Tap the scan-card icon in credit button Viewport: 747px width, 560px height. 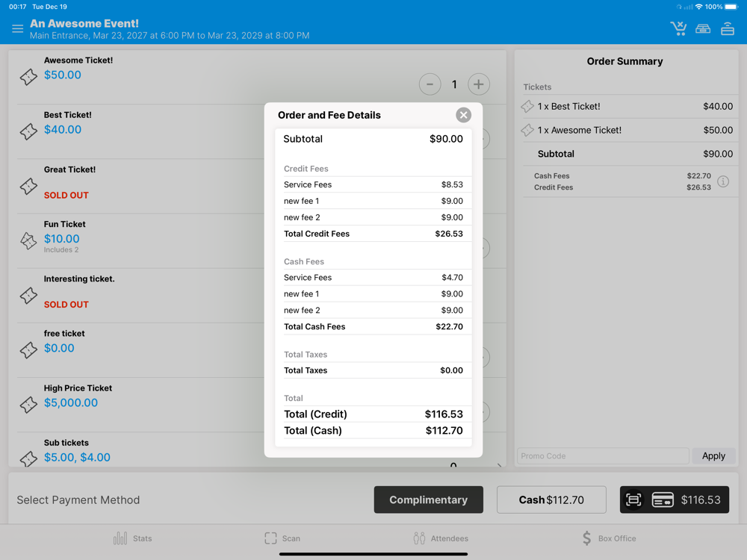click(633, 500)
